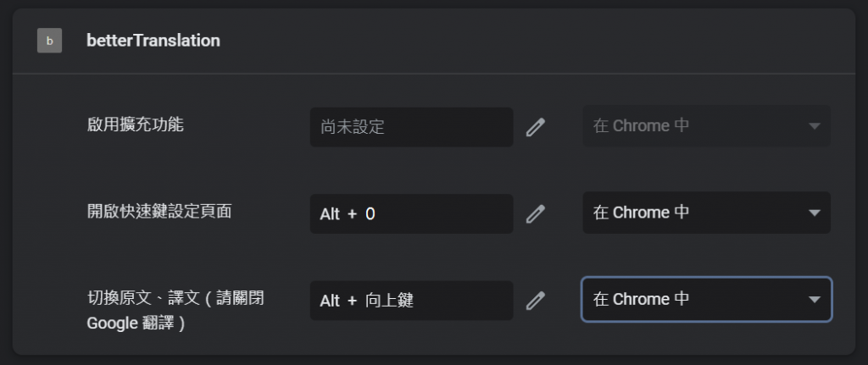Click the 啟用擴充功能 label
This screenshot has height=365, width=868.
(x=135, y=125)
